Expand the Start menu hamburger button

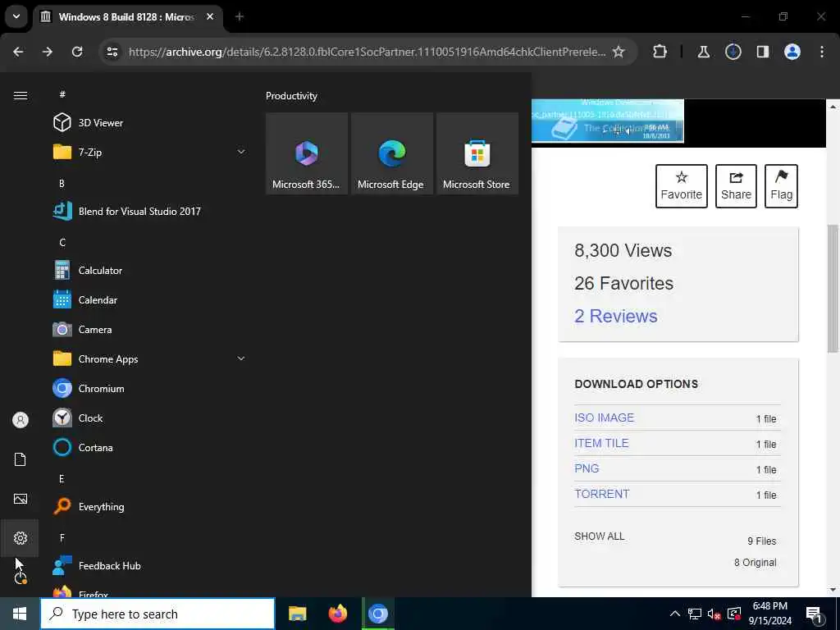coord(21,95)
